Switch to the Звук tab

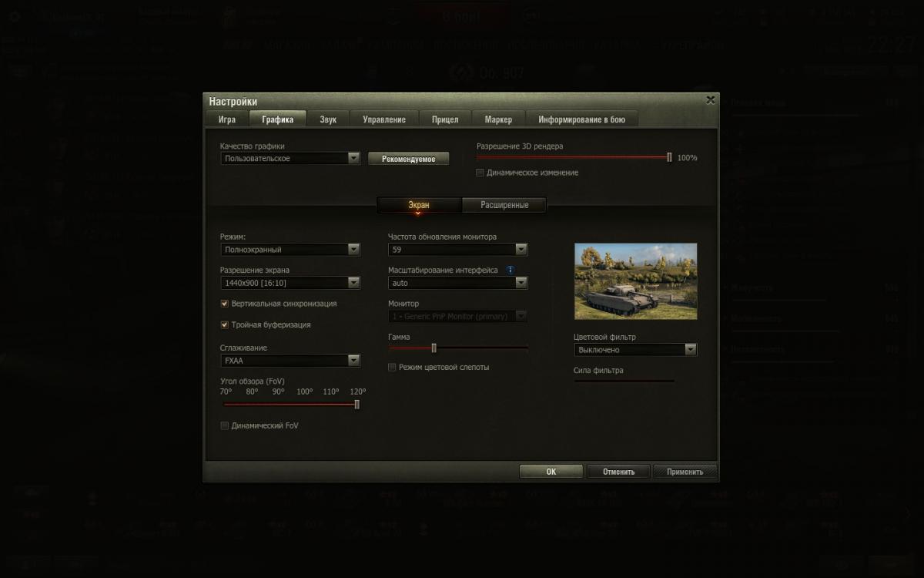click(x=328, y=119)
